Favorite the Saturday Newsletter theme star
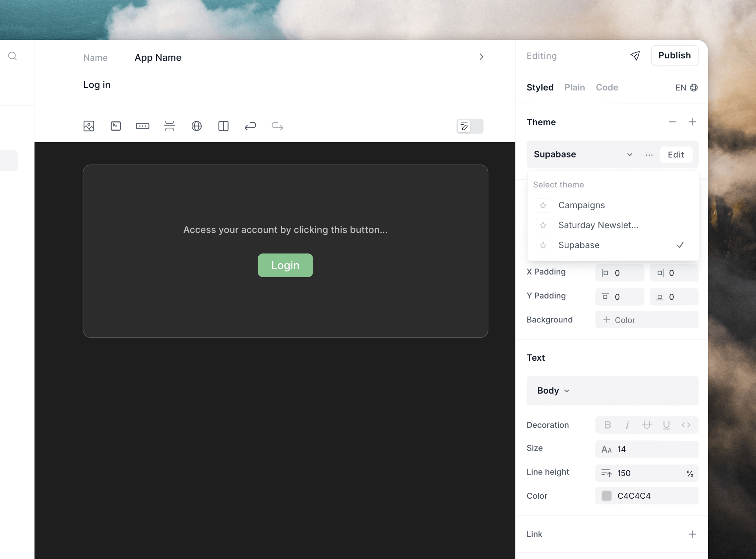756x559 pixels. coord(543,225)
